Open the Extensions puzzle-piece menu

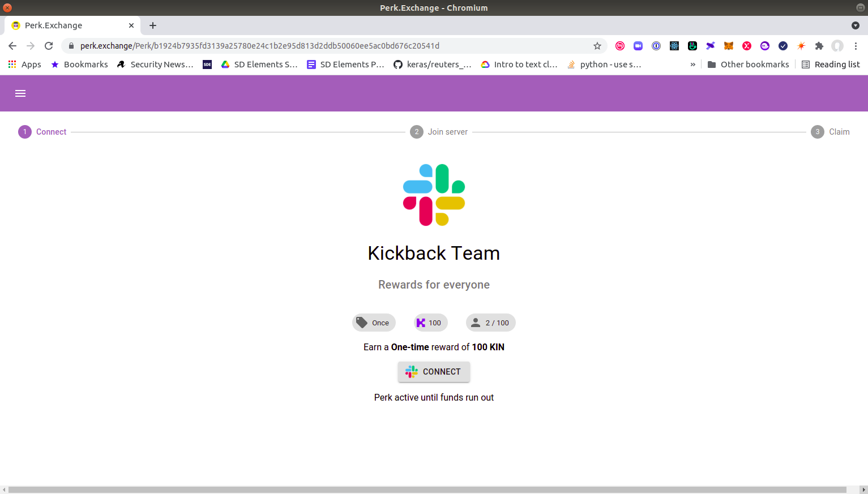[x=819, y=46]
